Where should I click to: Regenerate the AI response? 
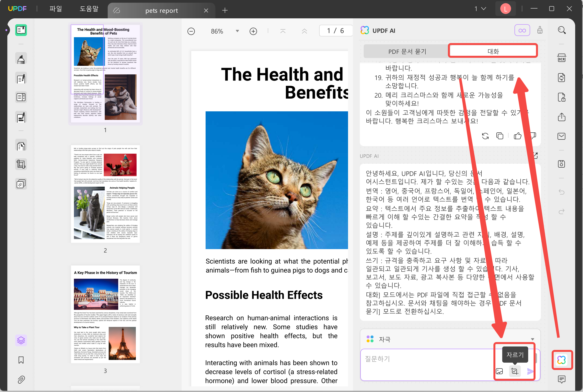tap(485, 136)
